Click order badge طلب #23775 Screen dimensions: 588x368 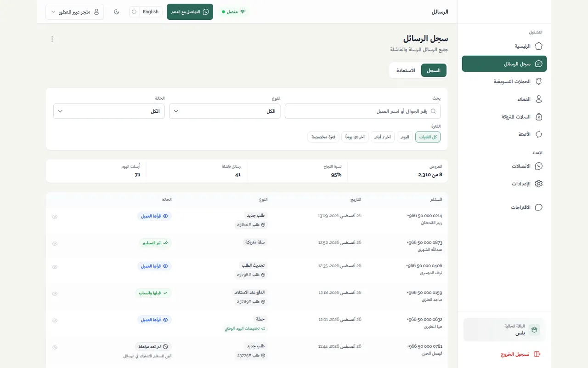pos(251,356)
